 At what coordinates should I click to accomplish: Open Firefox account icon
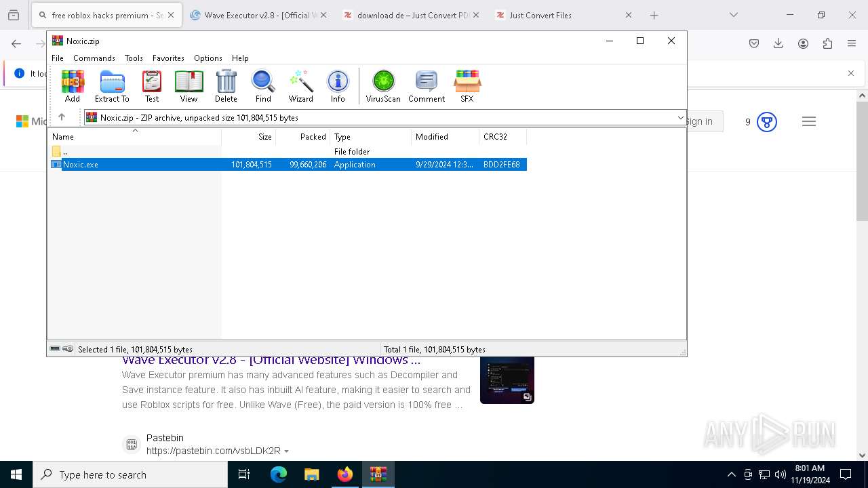(x=803, y=43)
